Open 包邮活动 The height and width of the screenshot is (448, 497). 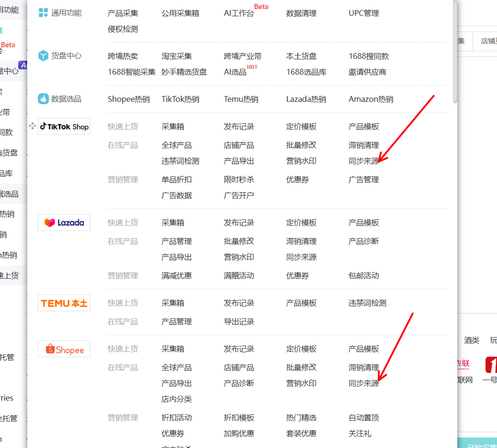pos(364,275)
